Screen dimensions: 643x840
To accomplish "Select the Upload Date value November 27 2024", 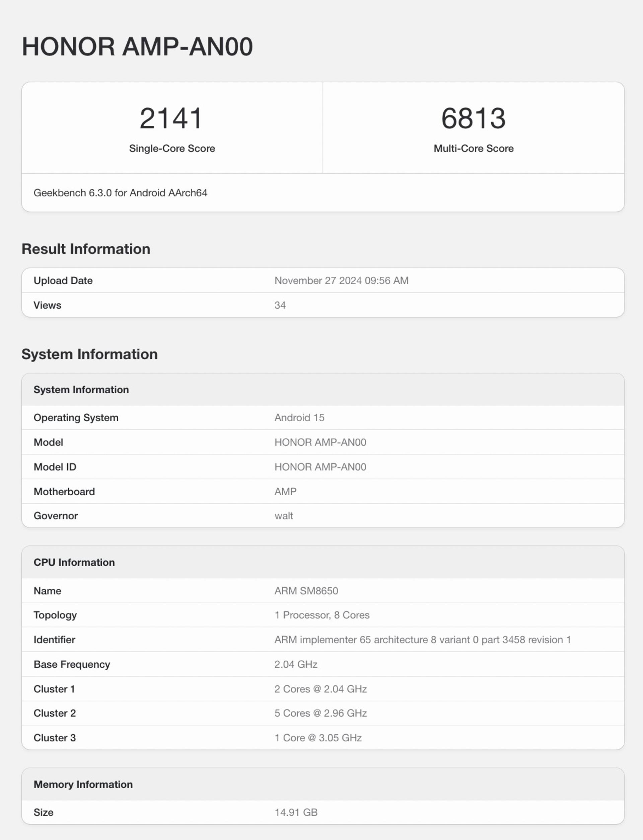I will pos(341,280).
